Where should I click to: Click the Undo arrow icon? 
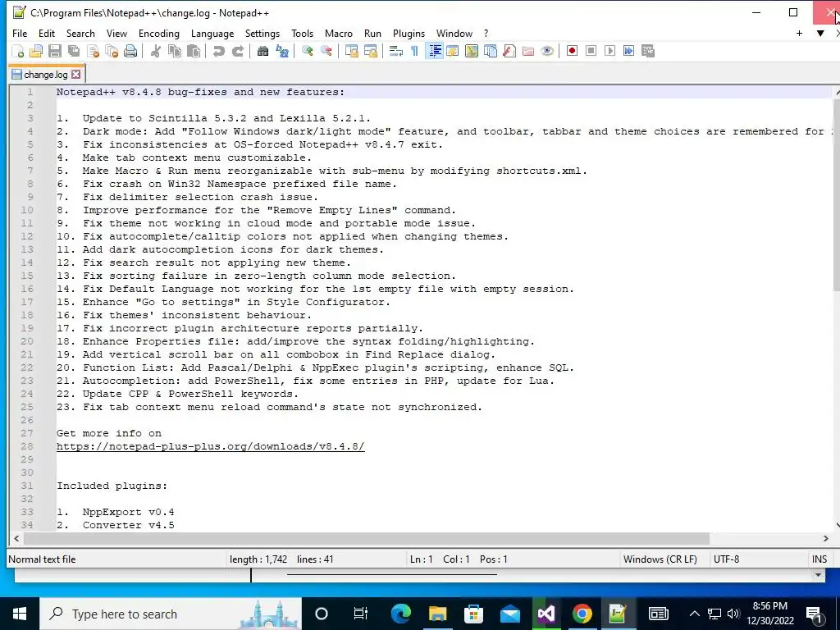(218, 52)
